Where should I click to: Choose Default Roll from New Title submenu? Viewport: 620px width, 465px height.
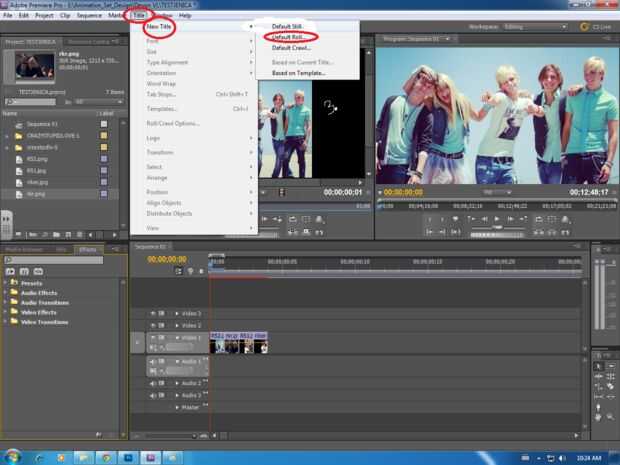pyautogui.click(x=290, y=37)
